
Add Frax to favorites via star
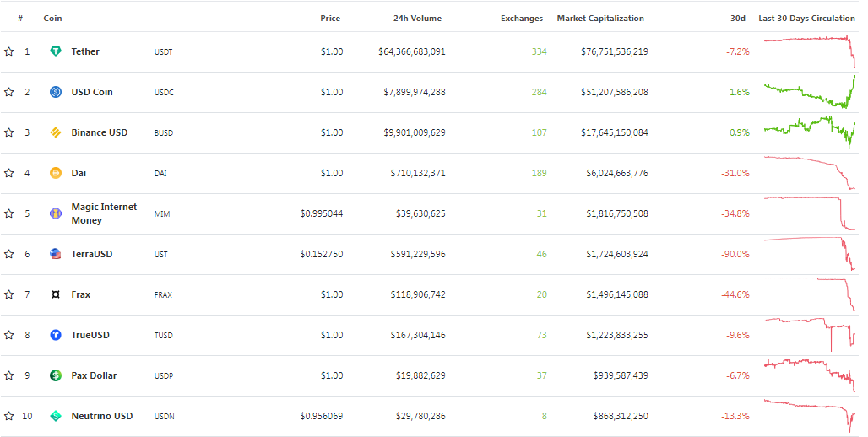click(x=8, y=294)
